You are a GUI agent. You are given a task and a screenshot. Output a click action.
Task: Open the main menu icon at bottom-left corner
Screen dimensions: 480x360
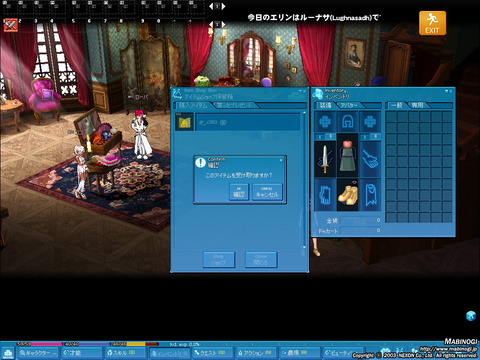coord(8,352)
